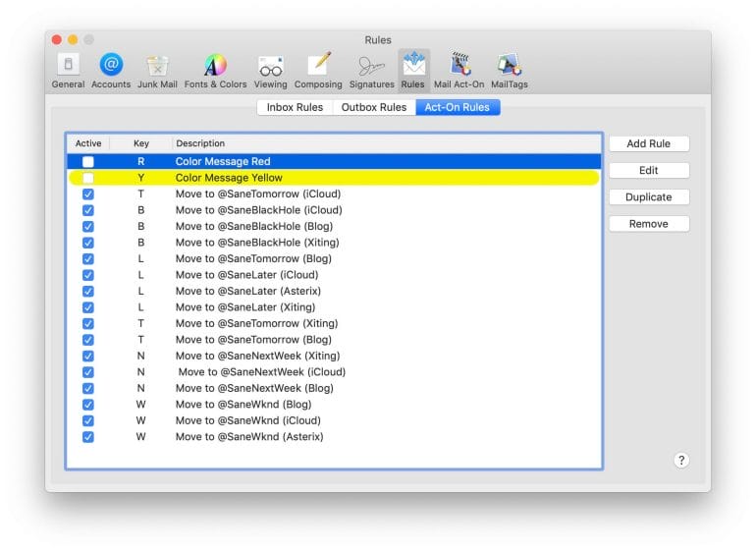Open Junk Mail preferences
The width and height of the screenshot is (756, 552).
click(157, 71)
